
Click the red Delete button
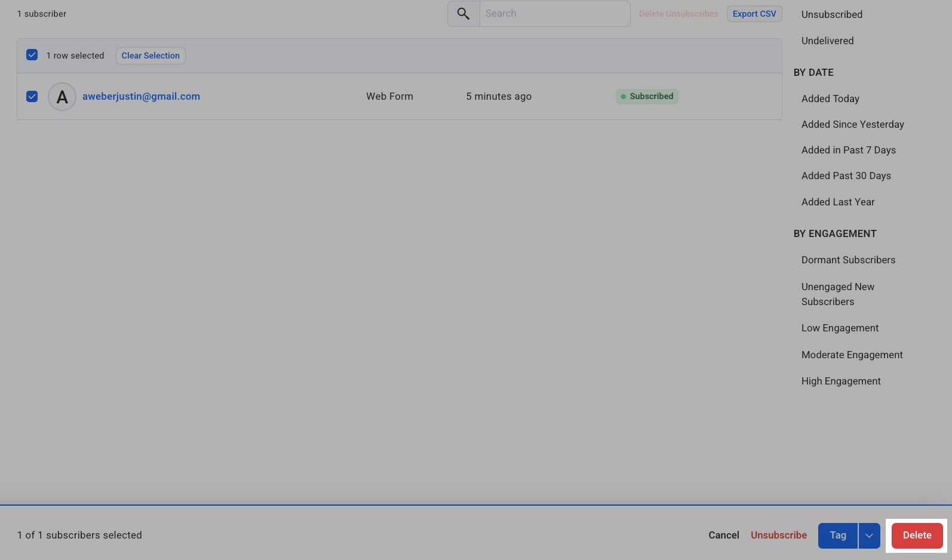917,536
